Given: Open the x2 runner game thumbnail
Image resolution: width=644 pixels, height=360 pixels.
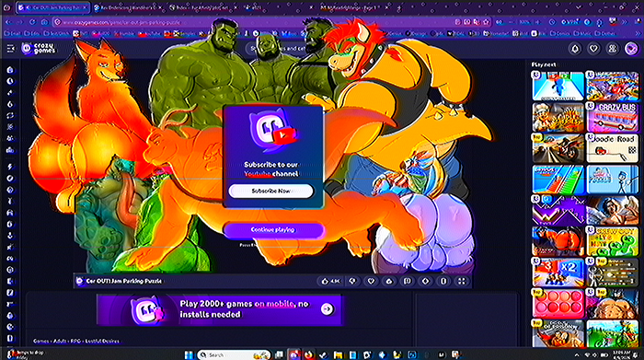Looking at the screenshot, I should [x=558, y=272].
